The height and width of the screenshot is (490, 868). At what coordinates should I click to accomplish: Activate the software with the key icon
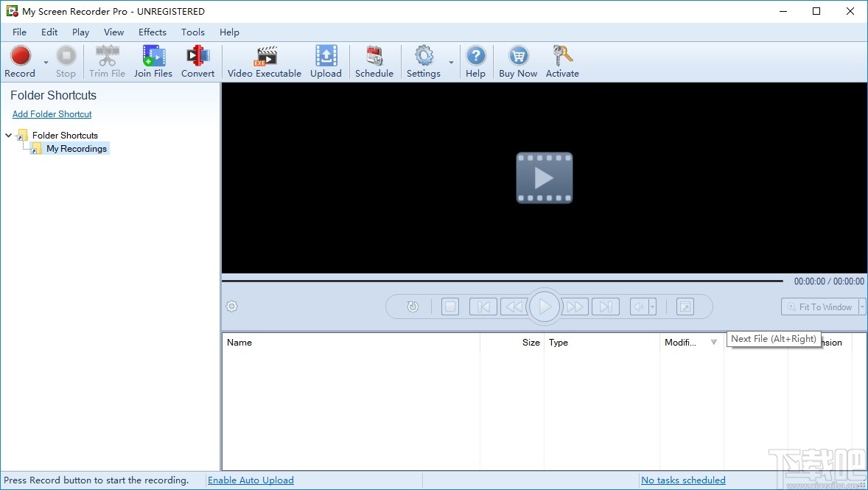pos(562,60)
